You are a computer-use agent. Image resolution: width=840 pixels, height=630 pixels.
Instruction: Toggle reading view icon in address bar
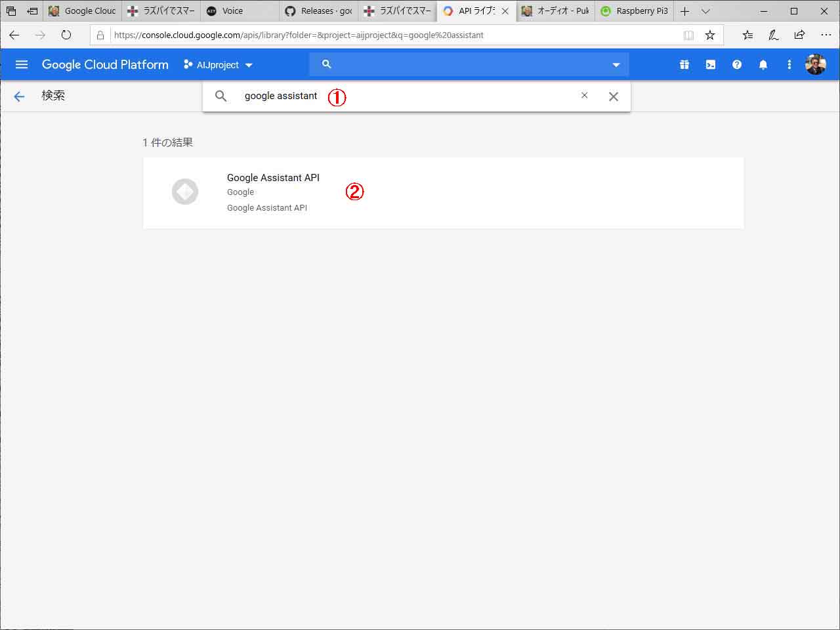pos(688,35)
